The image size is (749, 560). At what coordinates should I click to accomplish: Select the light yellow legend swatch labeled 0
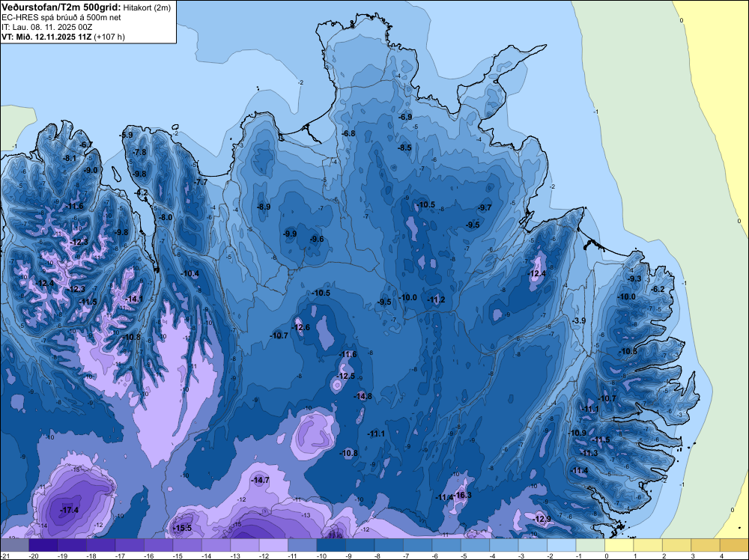619,545
